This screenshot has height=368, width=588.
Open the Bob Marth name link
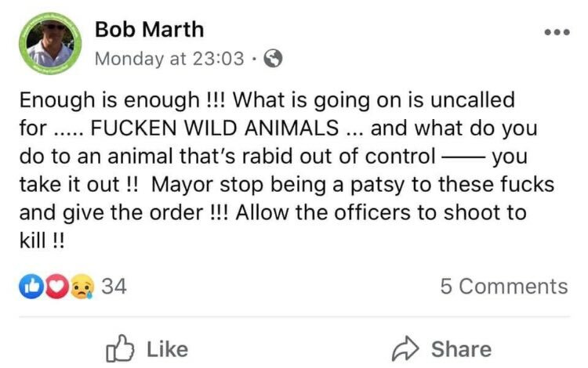click(x=149, y=29)
